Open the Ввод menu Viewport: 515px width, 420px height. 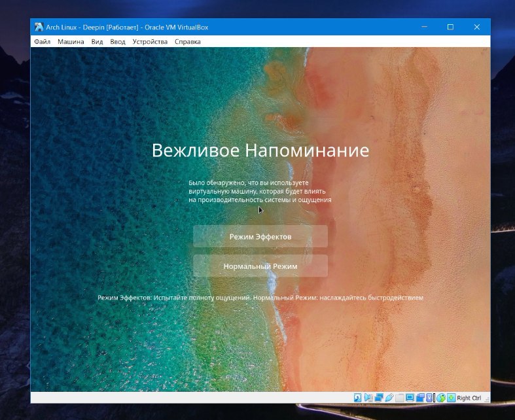(118, 42)
